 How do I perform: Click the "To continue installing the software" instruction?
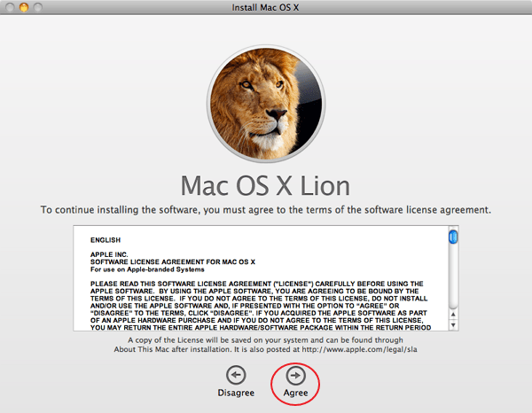(265, 210)
